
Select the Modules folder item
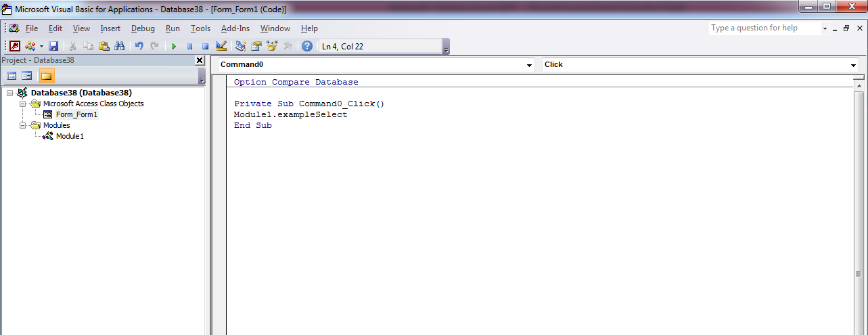(x=56, y=125)
